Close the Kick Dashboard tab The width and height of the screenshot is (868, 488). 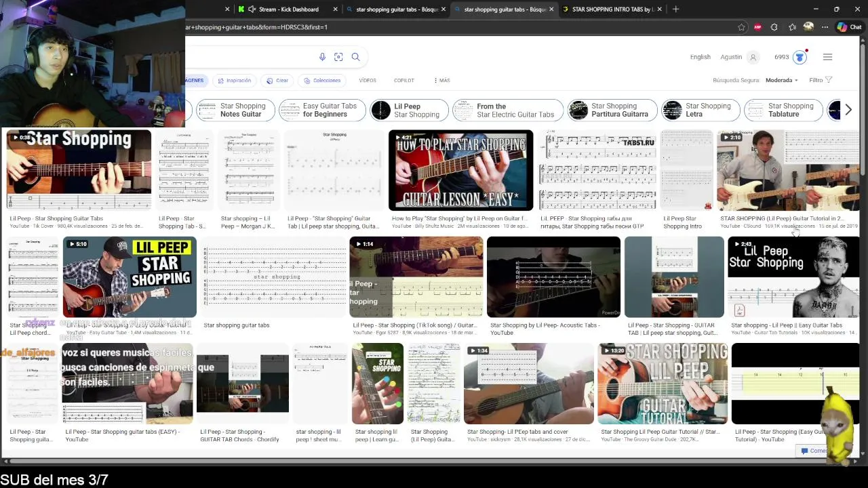coord(335,9)
